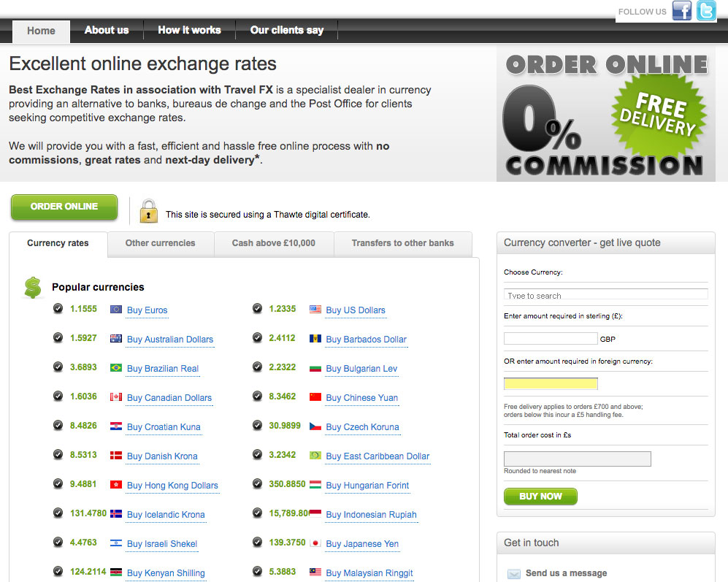The image size is (728, 582).
Task: Click the Brazilian flag icon
Action: [116, 368]
